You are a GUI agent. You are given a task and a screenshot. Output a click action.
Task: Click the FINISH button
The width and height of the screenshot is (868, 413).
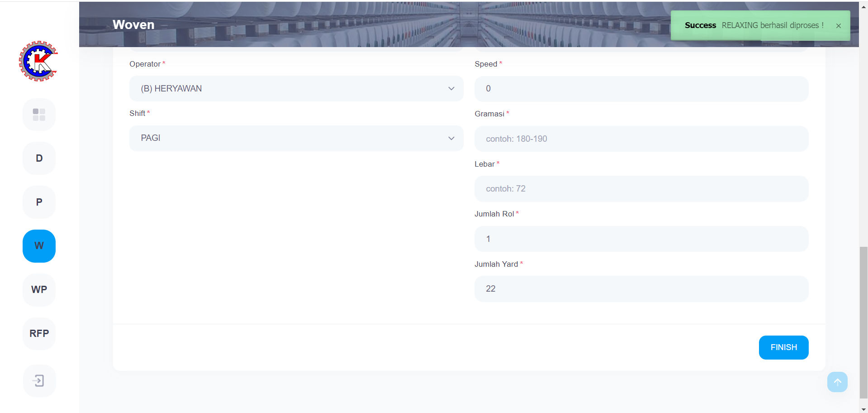(783, 347)
